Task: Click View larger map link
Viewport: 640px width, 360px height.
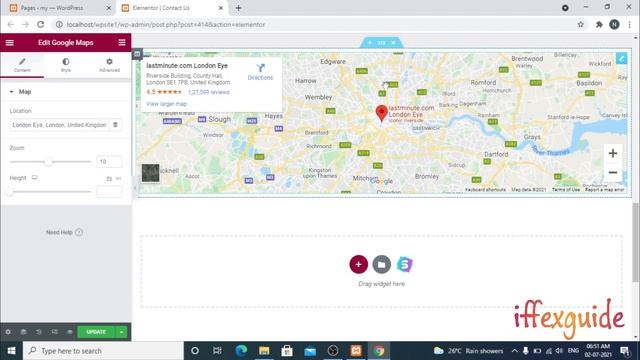Action: [167, 104]
